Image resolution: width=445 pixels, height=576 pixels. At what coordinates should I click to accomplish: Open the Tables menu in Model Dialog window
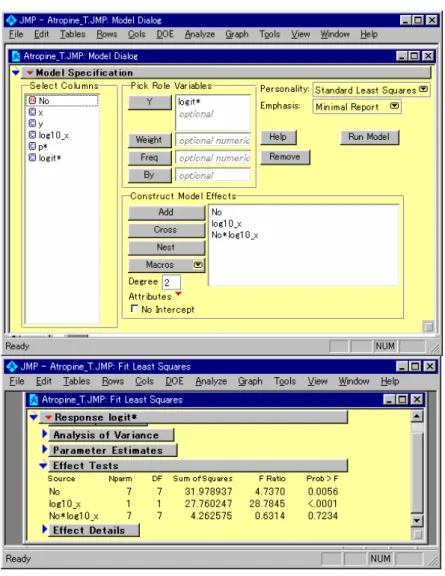click(72, 34)
